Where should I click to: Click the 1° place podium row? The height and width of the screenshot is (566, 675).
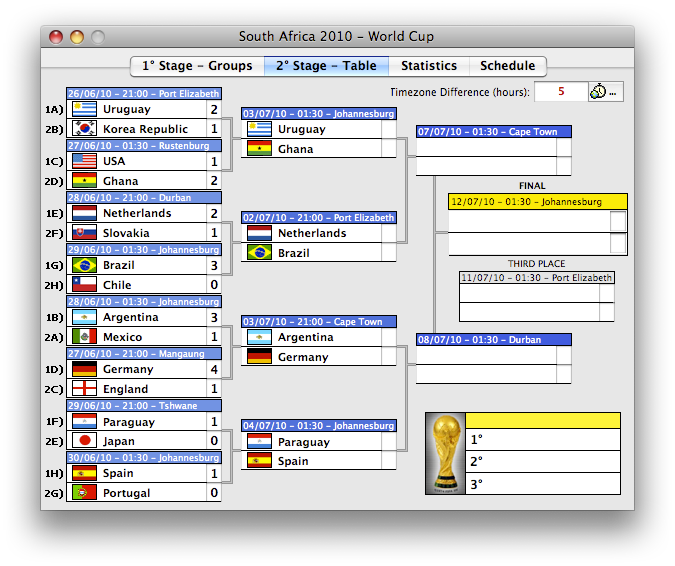(543, 439)
